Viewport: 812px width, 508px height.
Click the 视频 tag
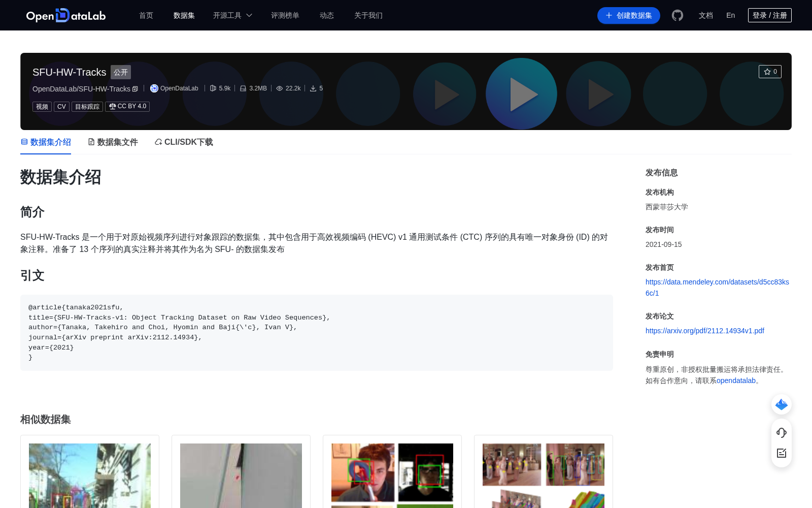(x=42, y=107)
